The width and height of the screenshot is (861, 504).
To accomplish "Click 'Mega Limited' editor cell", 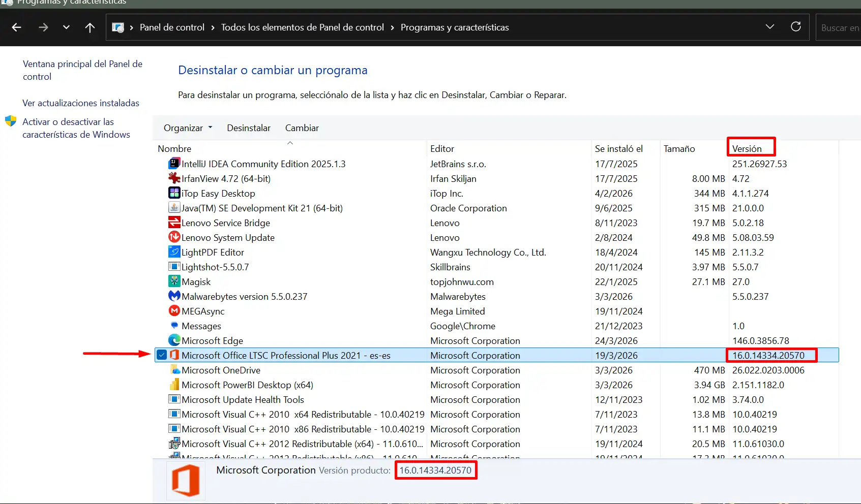I will coord(458,311).
